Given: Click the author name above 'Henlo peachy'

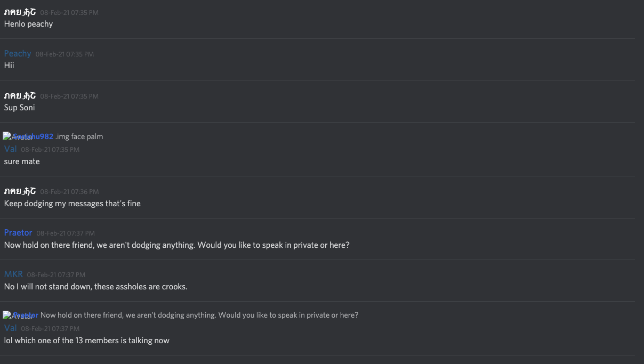Looking at the screenshot, I should pyautogui.click(x=20, y=12).
